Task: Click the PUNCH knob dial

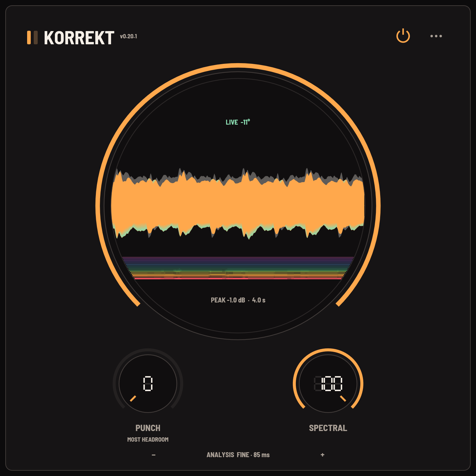Action: 148,383
